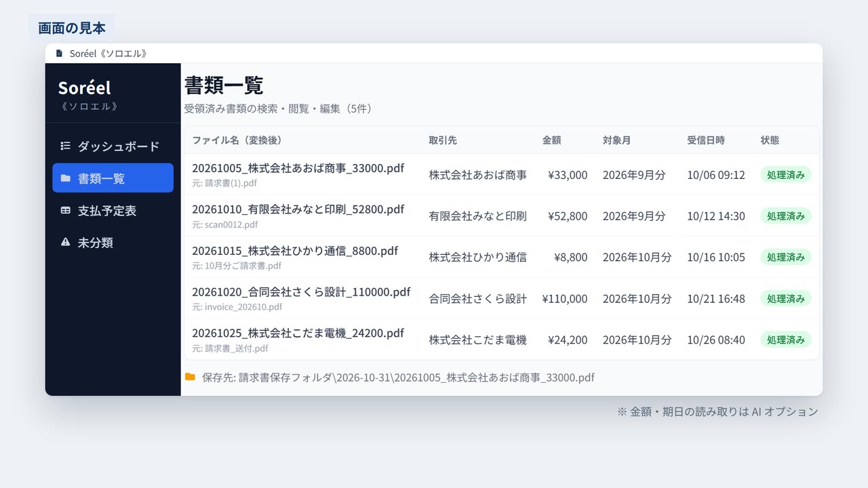868x488 pixels.
Task: Select 書類一覧 in the sidebar
Action: coord(113,178)
